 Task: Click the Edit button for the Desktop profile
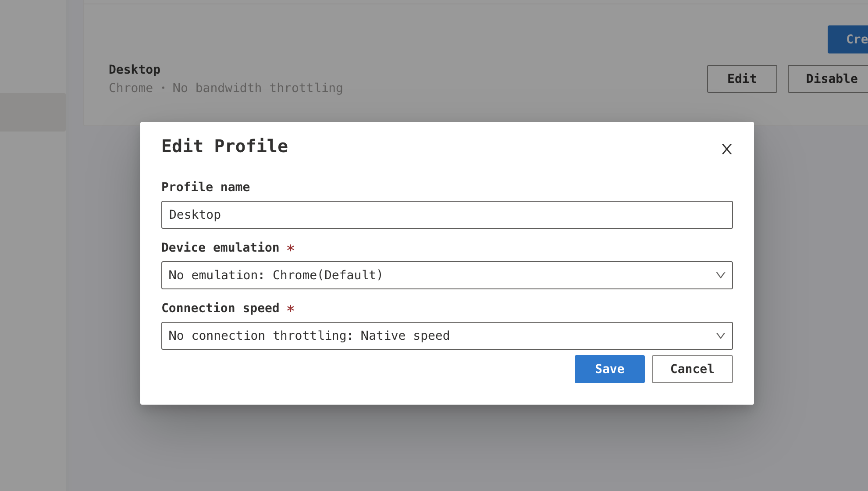[742, 78]
